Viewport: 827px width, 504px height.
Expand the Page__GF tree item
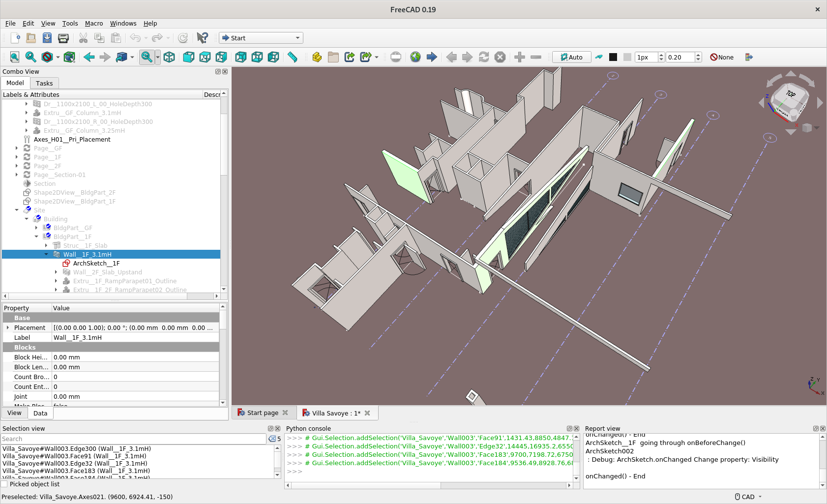pos(17,148)
